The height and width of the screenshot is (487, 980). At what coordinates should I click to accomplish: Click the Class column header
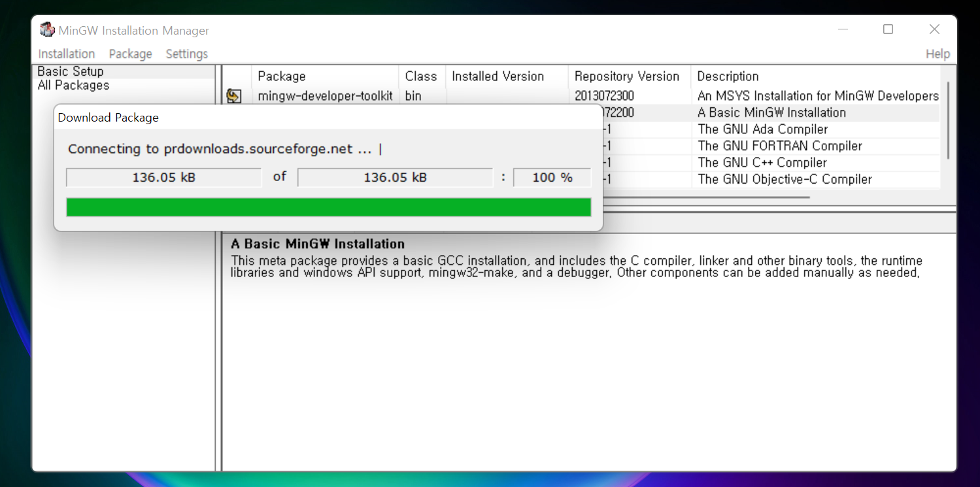coord(422,76)
